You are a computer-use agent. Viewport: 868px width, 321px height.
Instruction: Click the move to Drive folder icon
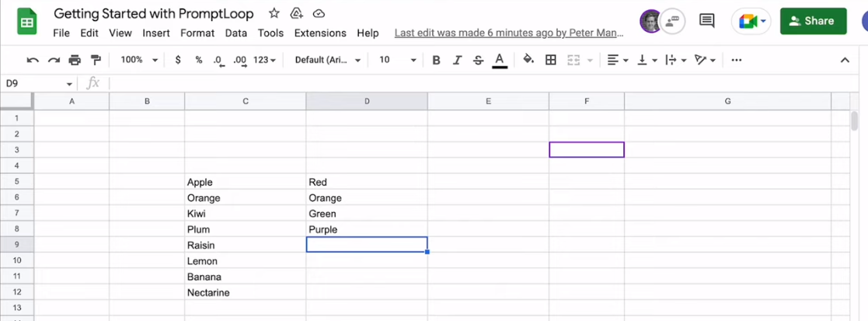(x=296, y=14)
